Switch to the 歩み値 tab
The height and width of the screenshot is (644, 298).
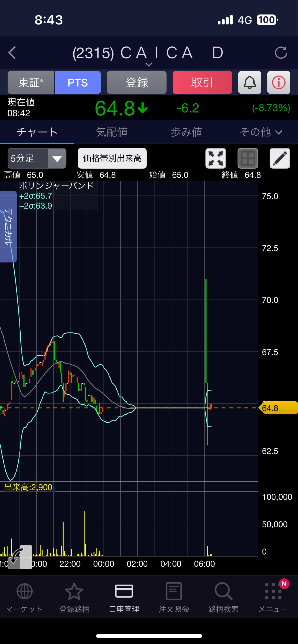tap(186, 132)
